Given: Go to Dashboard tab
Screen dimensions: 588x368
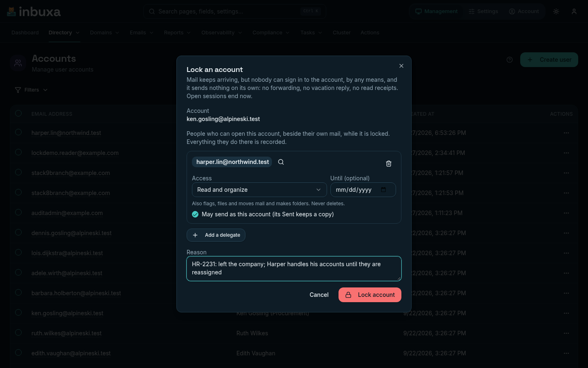Looking at the screenshot, I should (25, 33).
